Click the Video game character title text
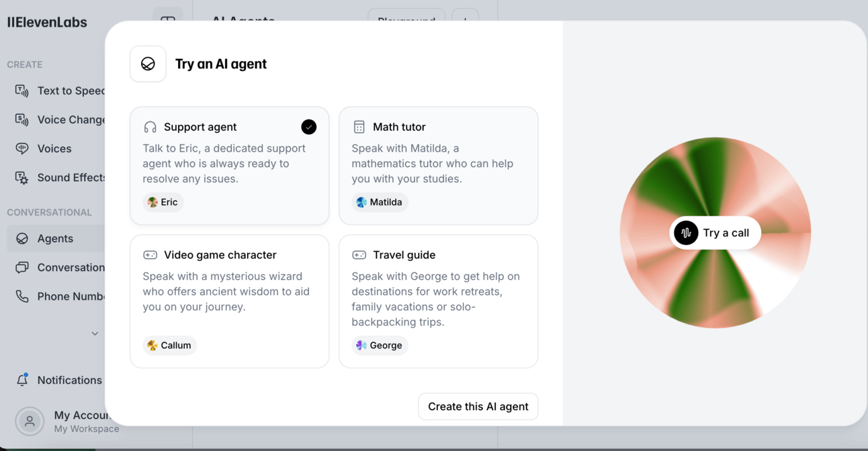868x451 pixels. coord(220,255)
